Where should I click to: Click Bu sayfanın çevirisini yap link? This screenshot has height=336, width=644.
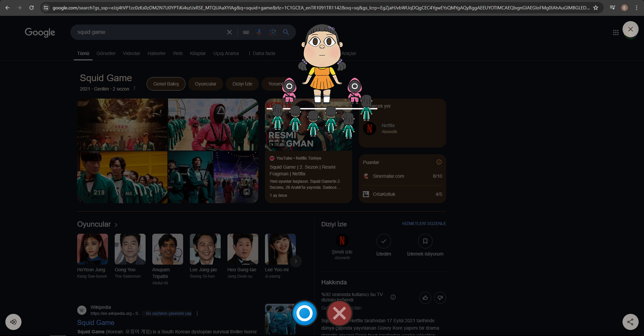pyautogui.click(x=169, y=314)
